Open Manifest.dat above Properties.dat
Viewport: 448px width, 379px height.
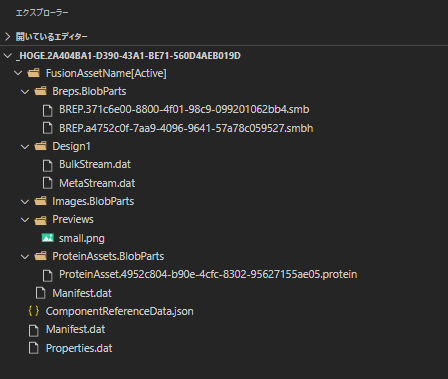pos(76,329)
